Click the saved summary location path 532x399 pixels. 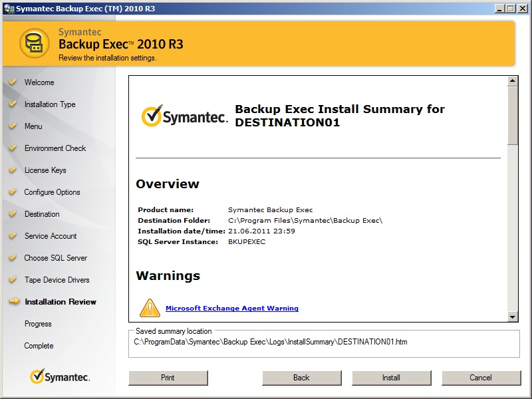point(270,342)
